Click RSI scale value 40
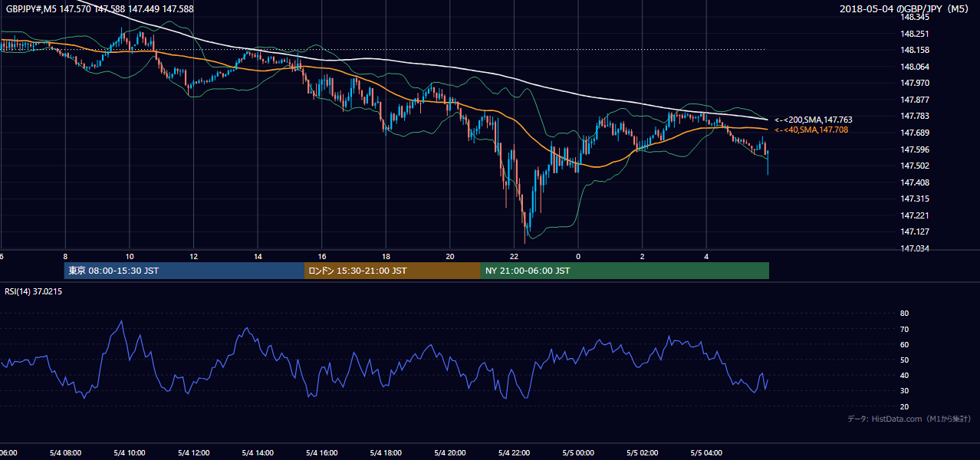980x460 pixels. point(904,375)
